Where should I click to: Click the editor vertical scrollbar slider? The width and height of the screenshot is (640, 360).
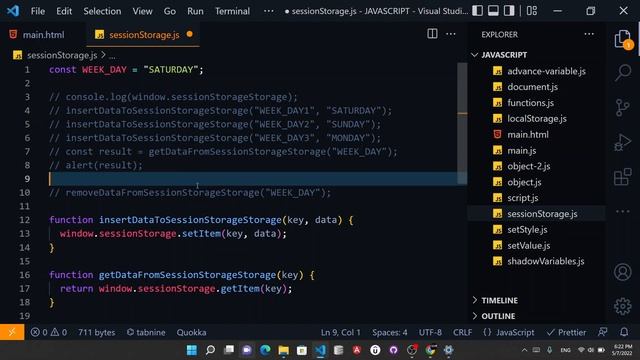462,123
